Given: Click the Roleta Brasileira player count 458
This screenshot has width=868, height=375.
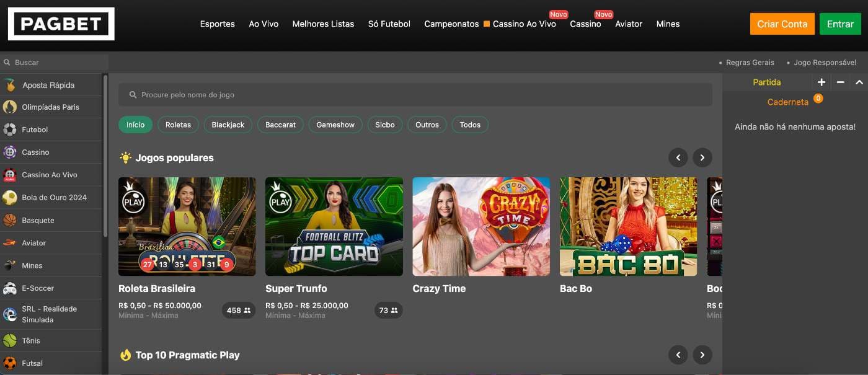Looking at the screenshot, I should [x=239, y=311].
